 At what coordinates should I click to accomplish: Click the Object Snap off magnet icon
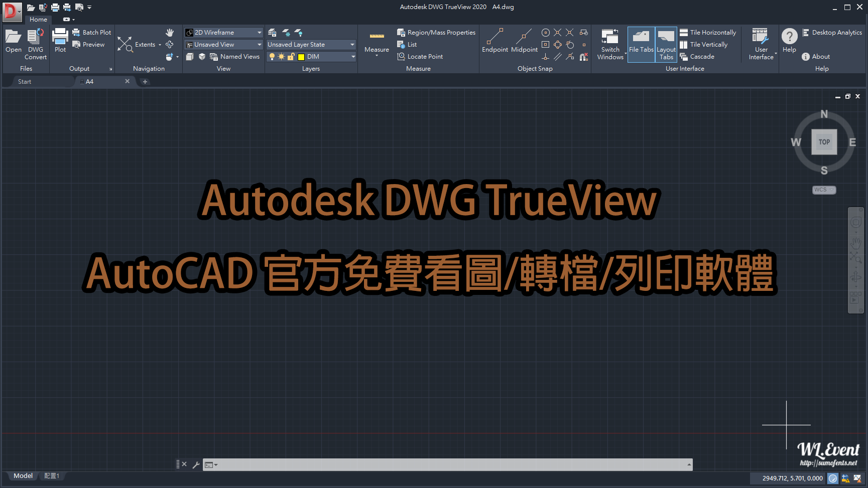pos(584,57)
